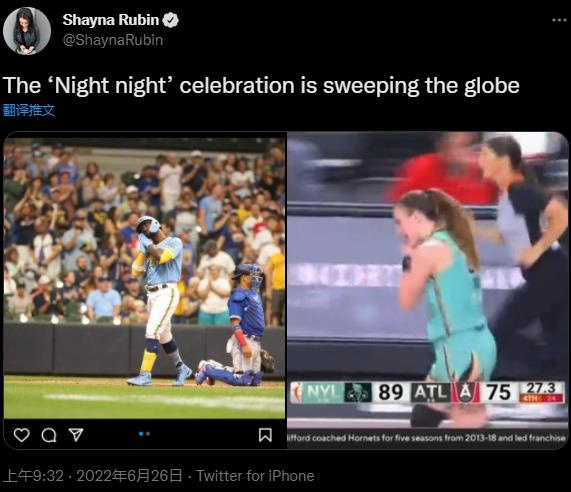571x492 pixels.
Task: Tap the heart like icon
Action: pos(21,435)
